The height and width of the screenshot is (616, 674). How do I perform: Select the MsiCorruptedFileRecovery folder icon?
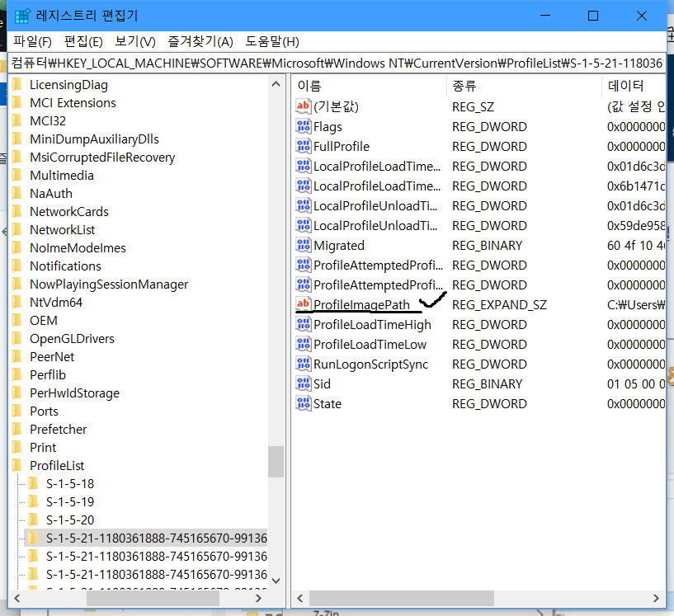[17, 158]
